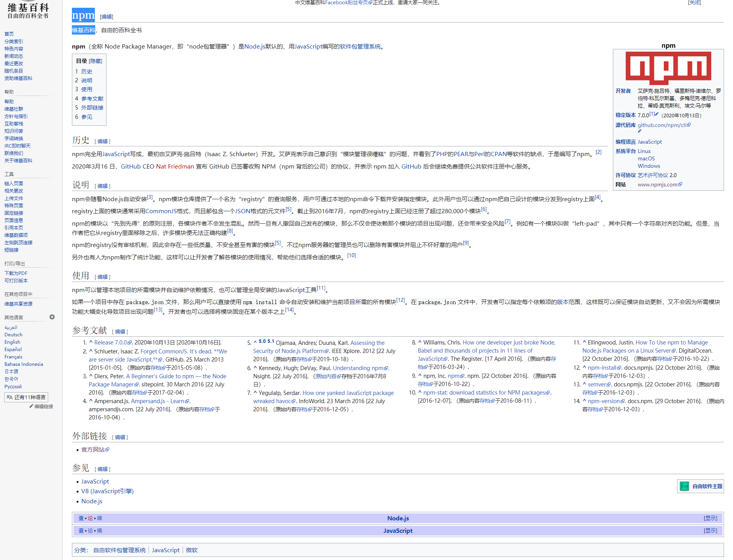
Task: Edit the 历史 section
Action: pos(103,141)
